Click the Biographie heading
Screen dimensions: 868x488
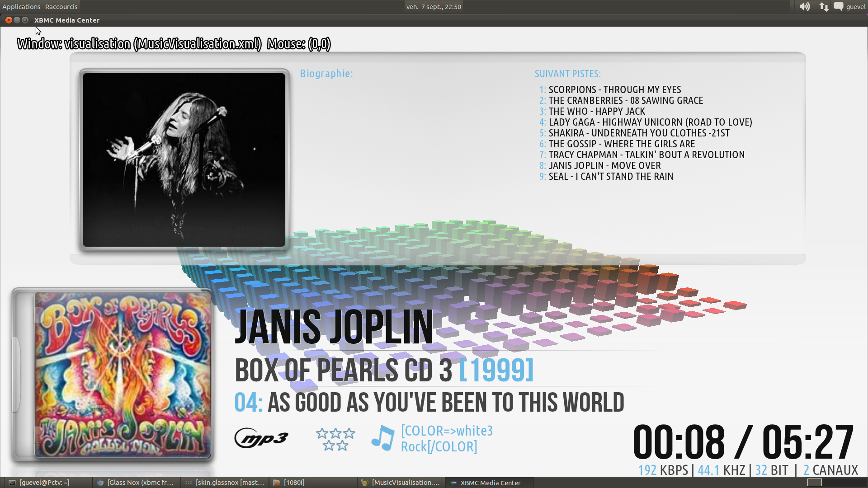click(x=326, y=74)
